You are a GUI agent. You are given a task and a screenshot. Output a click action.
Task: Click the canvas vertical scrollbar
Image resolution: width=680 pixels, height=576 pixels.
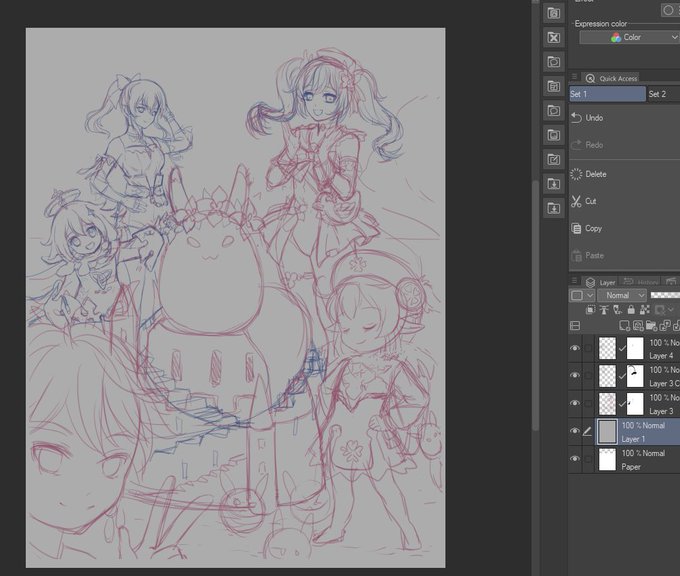pos(536,304)
